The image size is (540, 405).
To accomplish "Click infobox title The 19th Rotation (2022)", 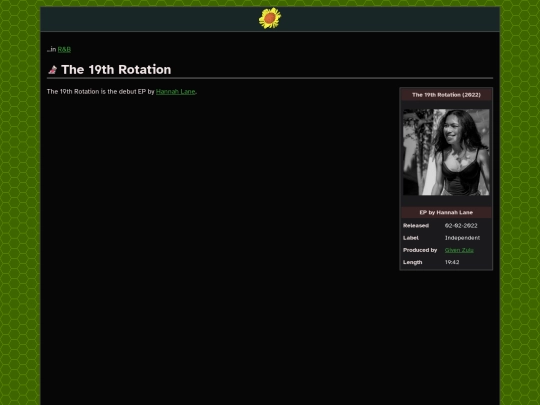I will pos(446,95).
